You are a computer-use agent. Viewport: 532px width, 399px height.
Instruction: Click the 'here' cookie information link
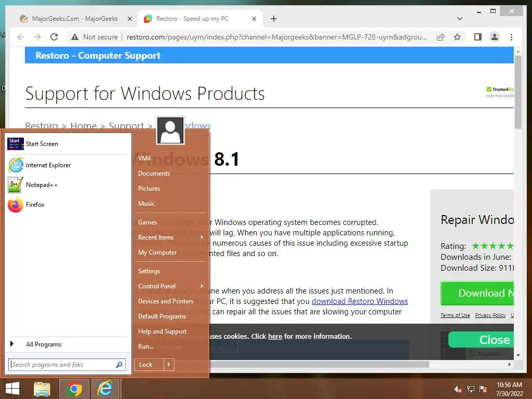(275, 337)
